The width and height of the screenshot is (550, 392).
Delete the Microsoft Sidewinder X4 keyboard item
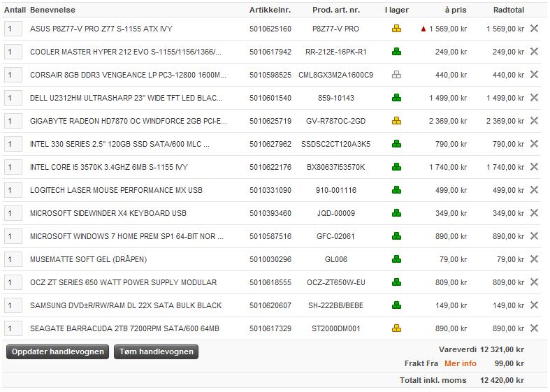click(534, 213)
